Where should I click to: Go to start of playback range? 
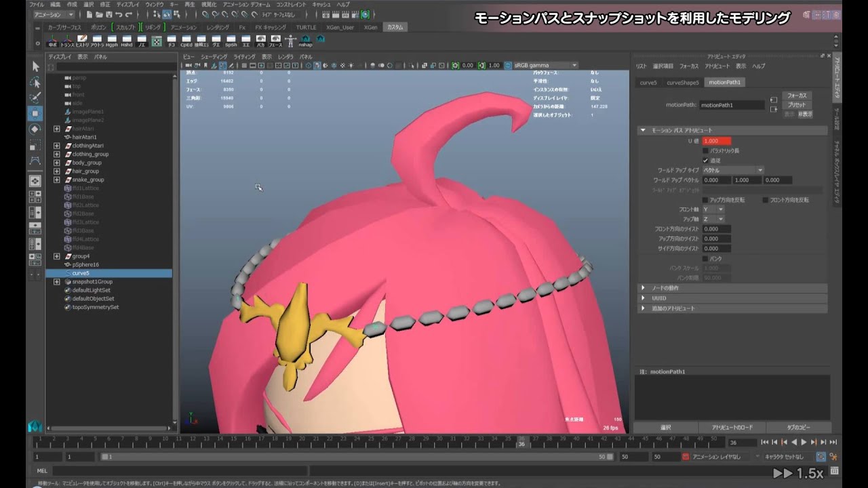click(x=765, y=443)
